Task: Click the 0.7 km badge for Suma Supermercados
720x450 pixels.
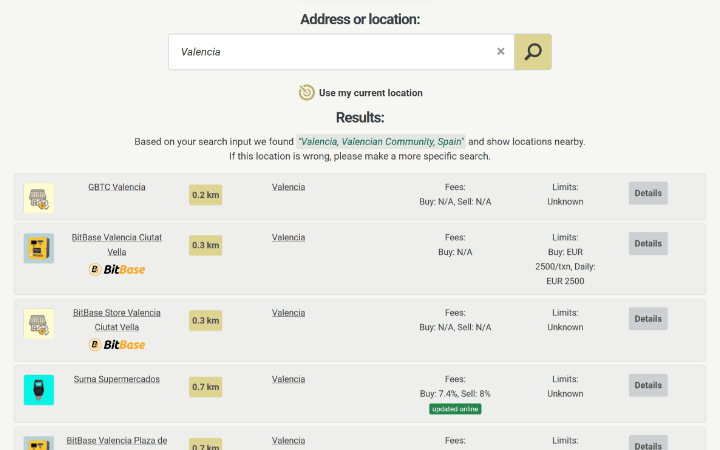Action: (x=205, y=387)
